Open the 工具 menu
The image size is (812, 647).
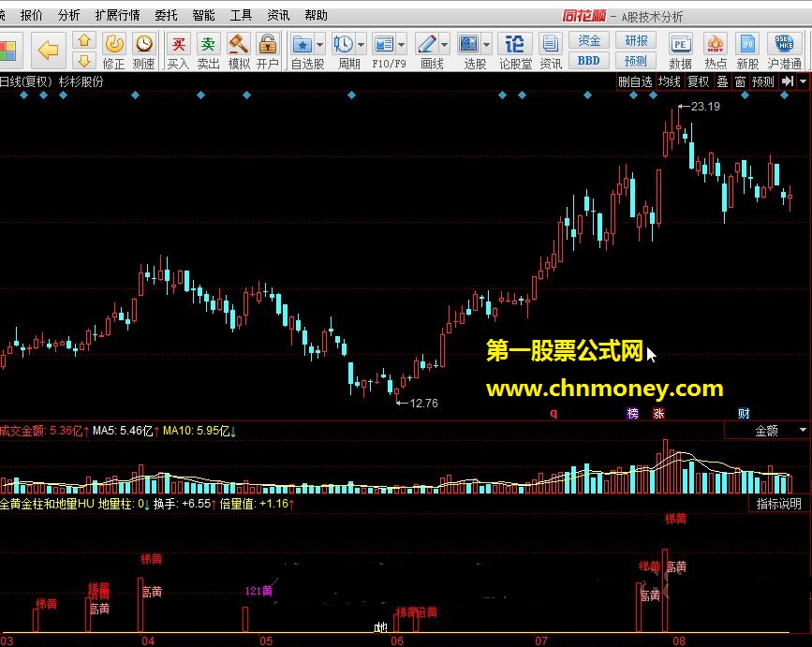(x=241, y=16)
